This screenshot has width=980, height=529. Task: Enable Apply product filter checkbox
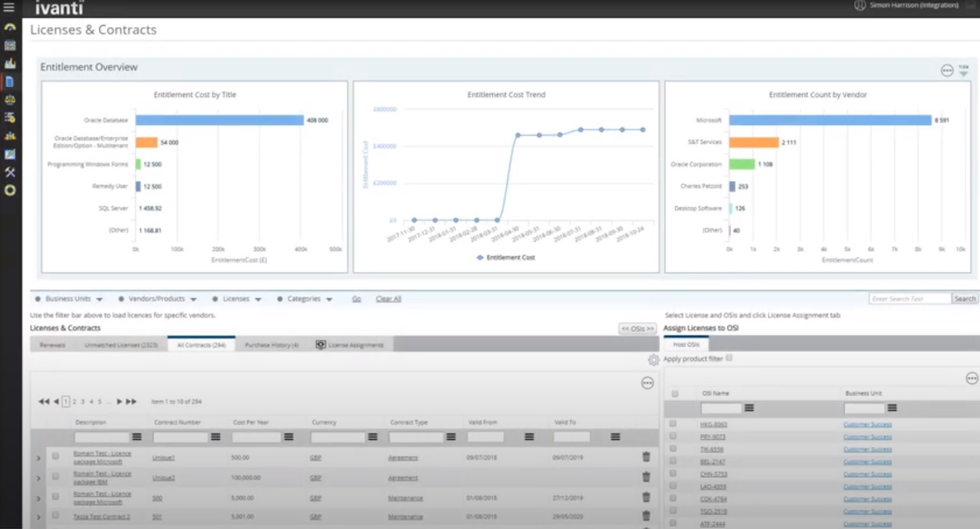(x=729, y=358)
